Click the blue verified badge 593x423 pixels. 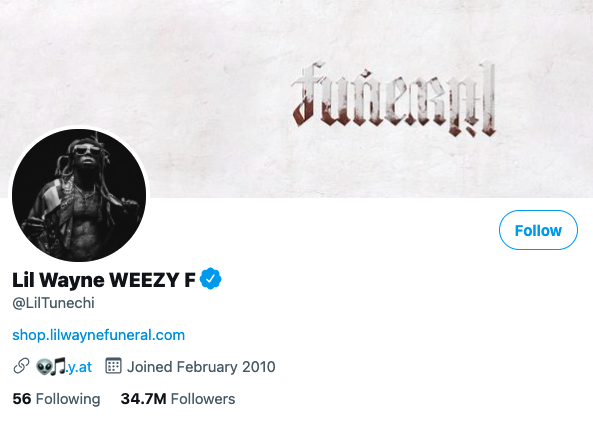[210, 279]
